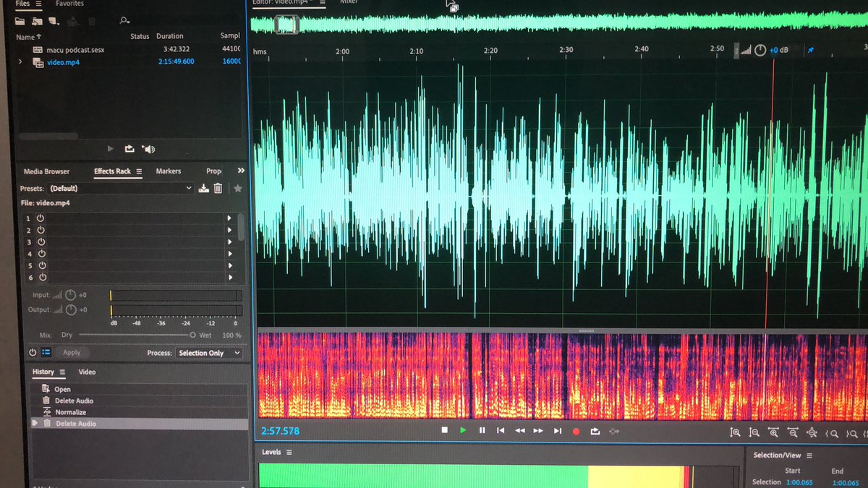Open effect menu arrow for slot 6

coord(230,277)
